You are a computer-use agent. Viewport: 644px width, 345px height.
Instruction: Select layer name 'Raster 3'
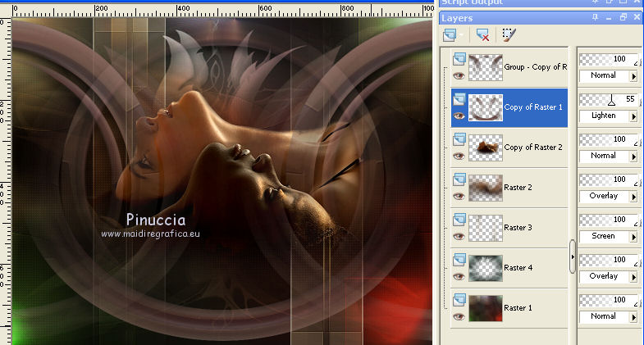(518, 228)
